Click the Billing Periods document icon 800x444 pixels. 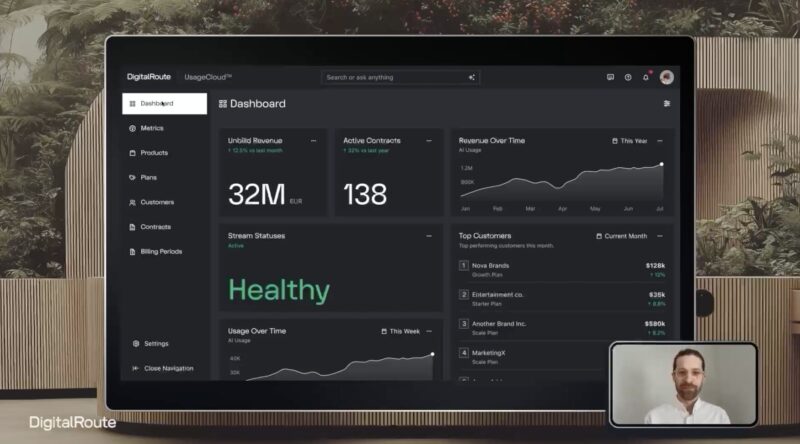pos(132,252)
